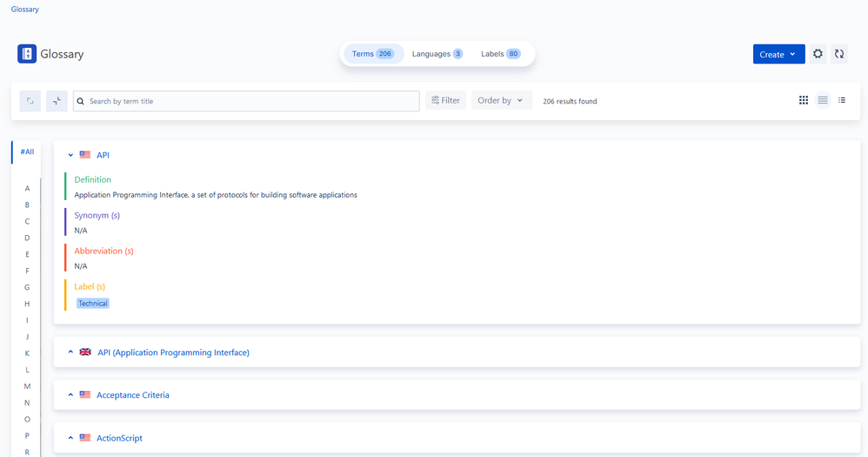Image resolution: width=868 pixels, height=457 pixels.
Task: Open the Filter options
Action: click(x=445, y=100)
